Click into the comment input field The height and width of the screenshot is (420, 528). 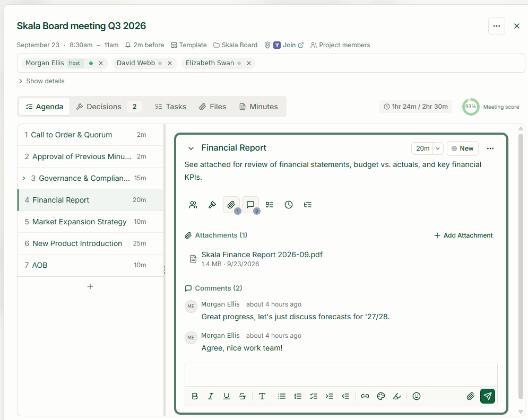[341, 375]
